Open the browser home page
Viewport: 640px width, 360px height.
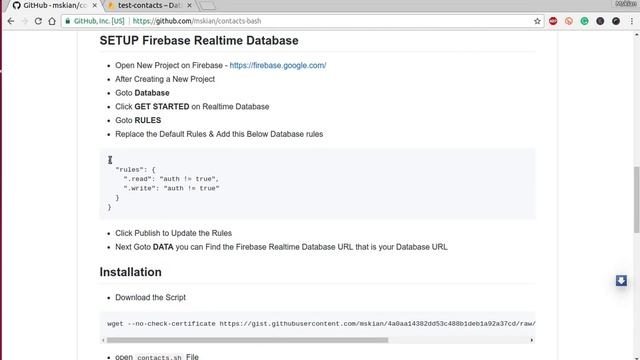pyautogui.click(x=52, y=21)
